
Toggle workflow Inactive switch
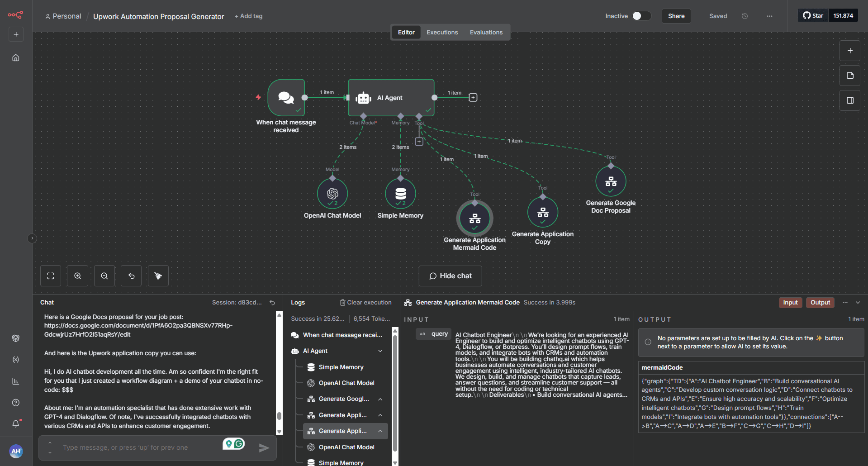(641, 16)
